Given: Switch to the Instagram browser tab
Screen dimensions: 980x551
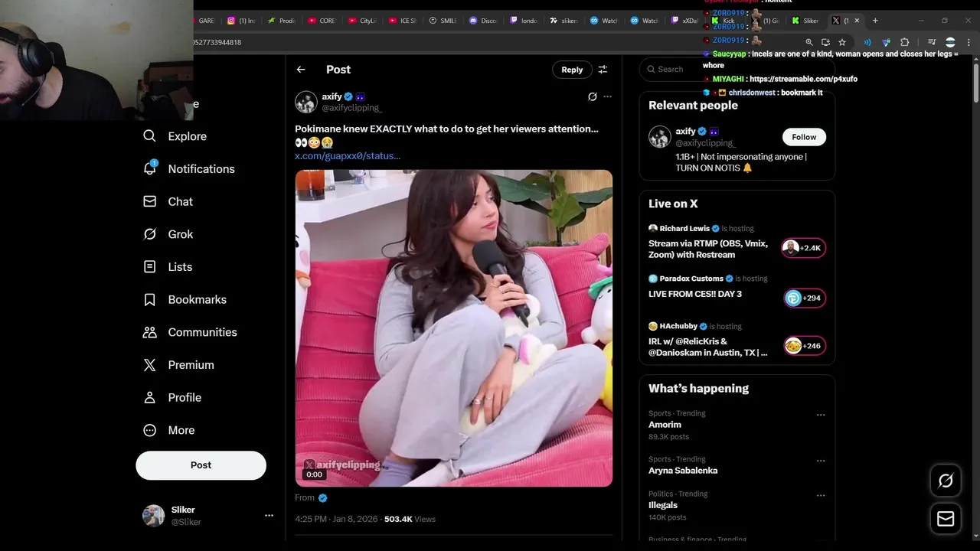Looking at the screenshot, I should click(x=241, y=21).
